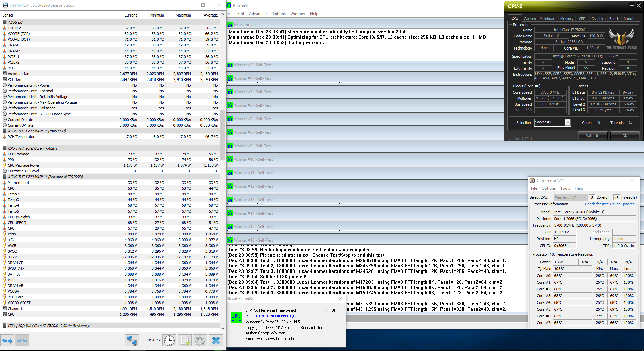Click the Worker #16 window icon
644x351 pixels.
point(230,240)
